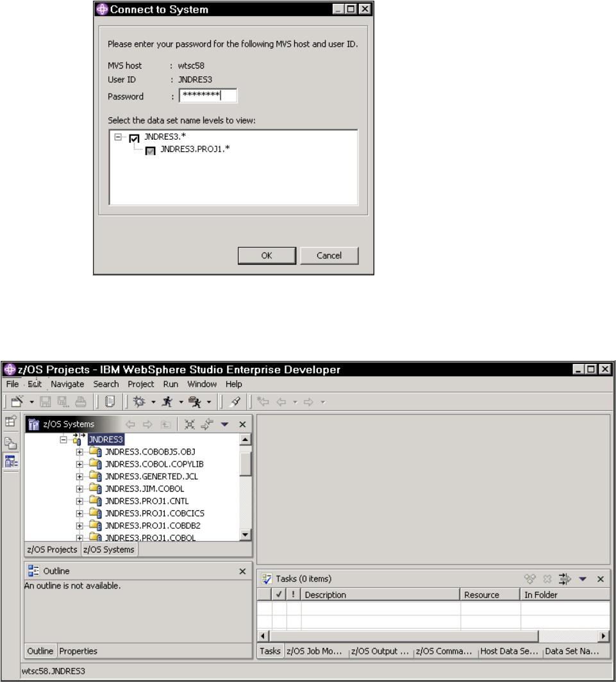
Task: Click the tree scrollbar down arrow
Action: [x=244, y=533]
